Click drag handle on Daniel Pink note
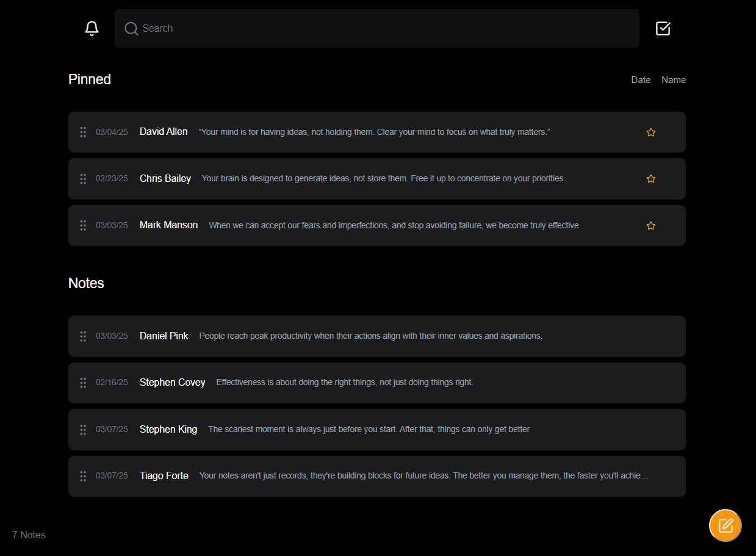Viewport: 756px width, 556px height. (x=83, y=336)
